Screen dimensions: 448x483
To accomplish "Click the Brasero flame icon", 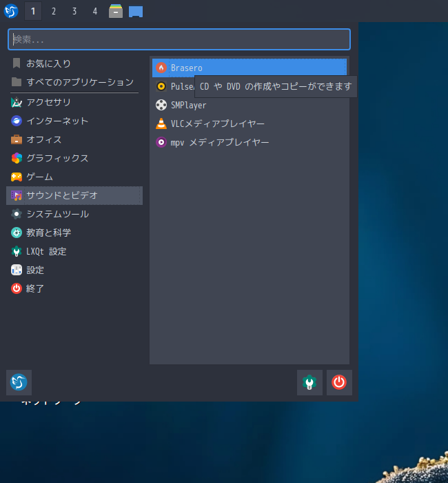I will click(161, 68).
